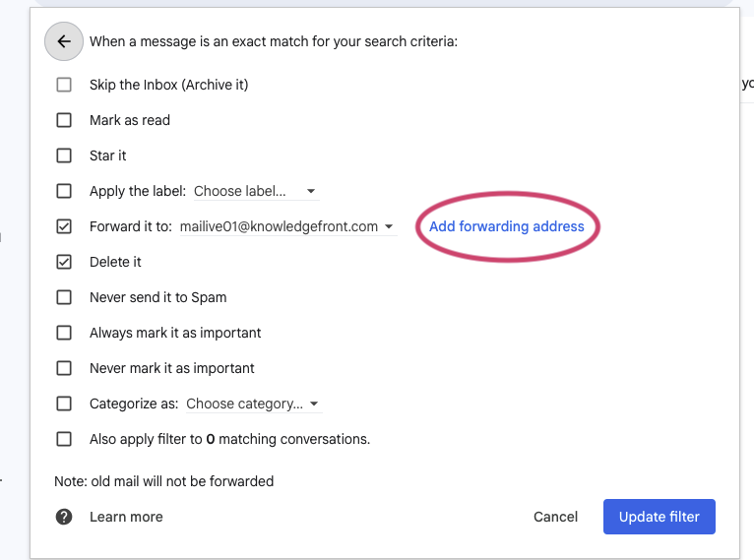
Task: Expand the forwarding address dropdown
Action: click(287, 226)
